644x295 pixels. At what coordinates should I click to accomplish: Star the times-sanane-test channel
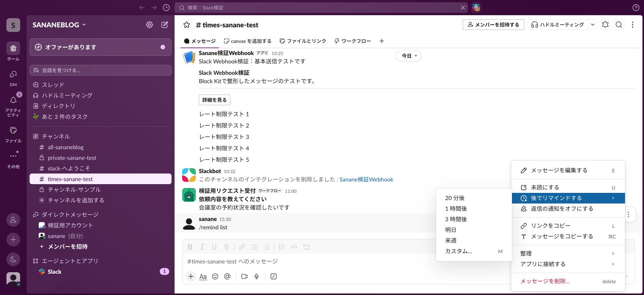tap(187, 25)
